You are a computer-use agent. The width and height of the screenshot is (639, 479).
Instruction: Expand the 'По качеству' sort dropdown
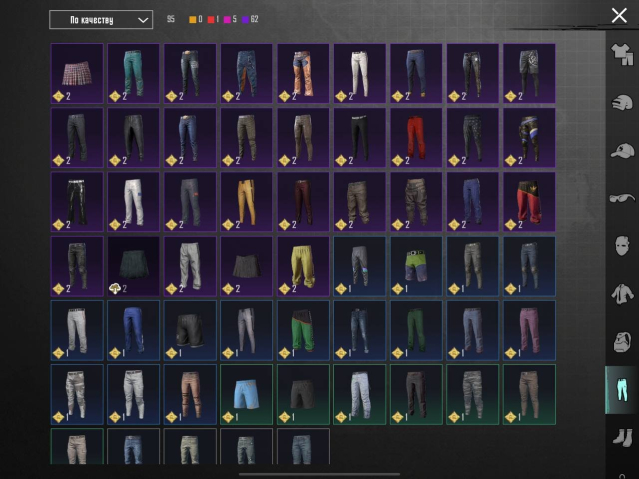101,19
